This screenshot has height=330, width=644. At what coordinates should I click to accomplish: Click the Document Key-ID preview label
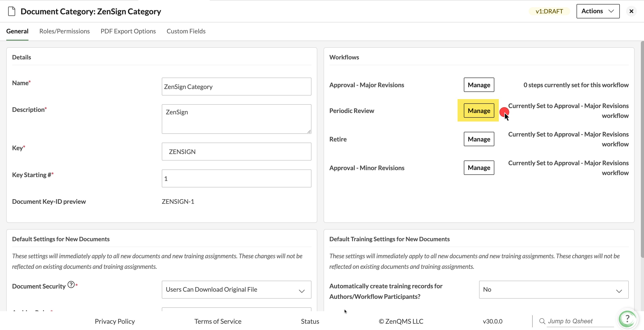[49, 201]
